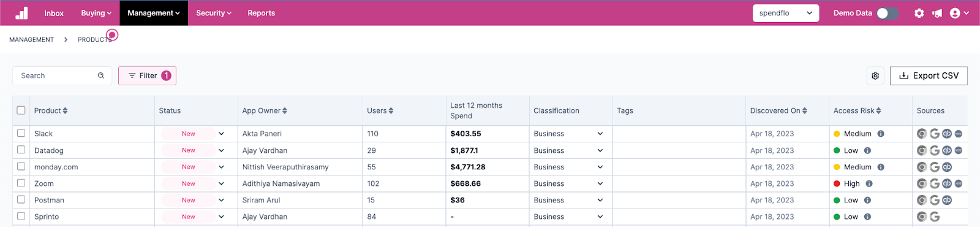Image resolution: width=980 pixels, height=227 pixels.
Task: Click info icon for monday.com access risk
Action: click(881, 167)
